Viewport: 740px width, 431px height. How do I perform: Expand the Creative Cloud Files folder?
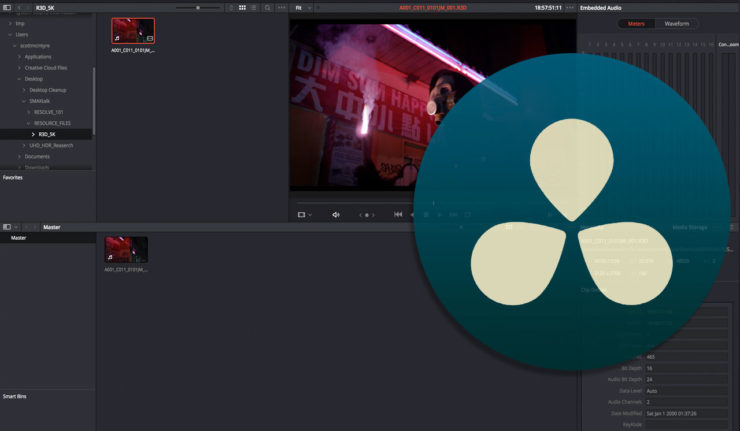[x=20, y=68]
